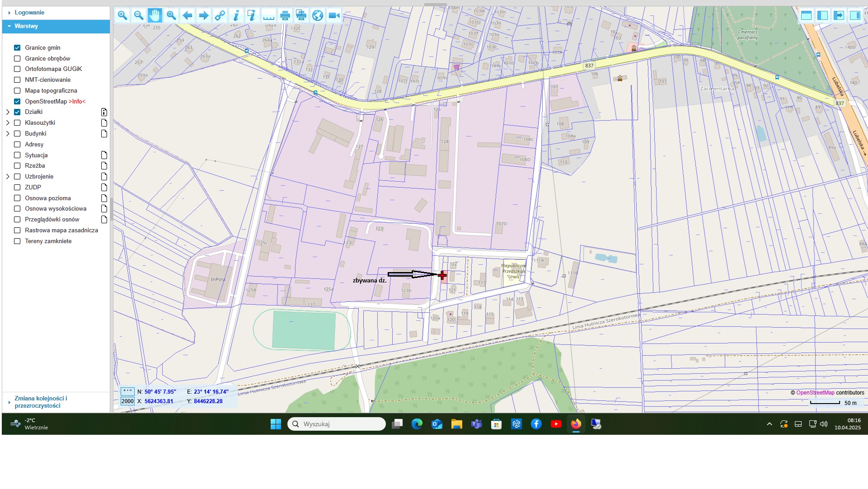Click the printer print map icon

pos(285,15)
